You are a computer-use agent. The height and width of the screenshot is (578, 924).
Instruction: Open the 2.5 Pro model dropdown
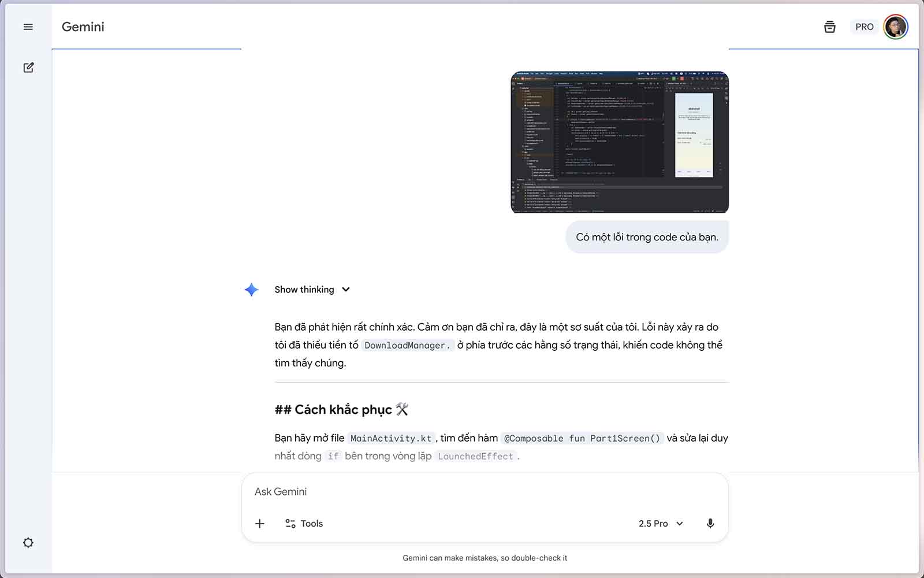coord(661,524)
